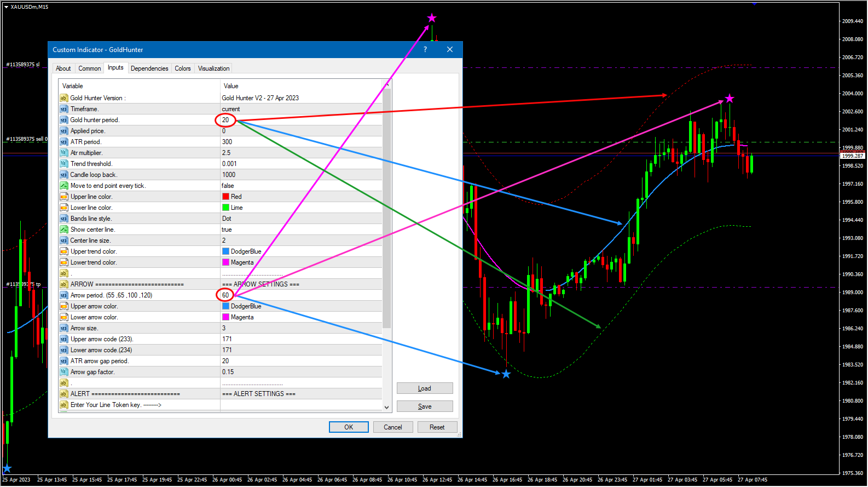This screenshot has width=868, height=487.
Task: Click the string type icon beside Gold Hunter Version
Action: pyautogui.click(x=63, y=98)
